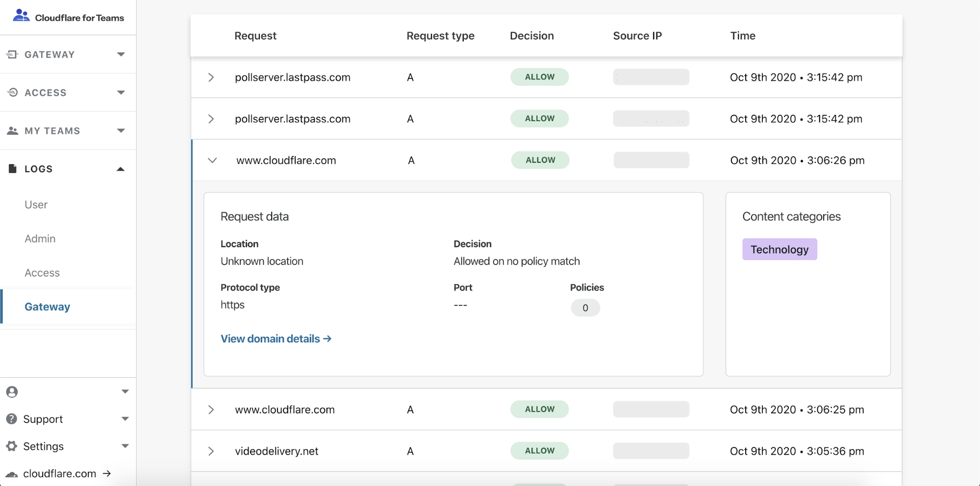Open the Settings dropdown arrow
Screen dimensions: 980x486
pos(125,446)
